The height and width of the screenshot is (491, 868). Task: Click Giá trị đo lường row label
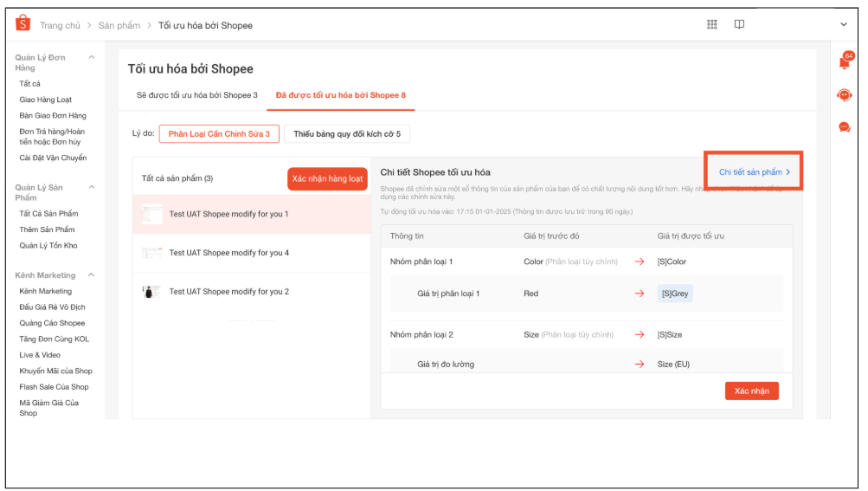446,364
